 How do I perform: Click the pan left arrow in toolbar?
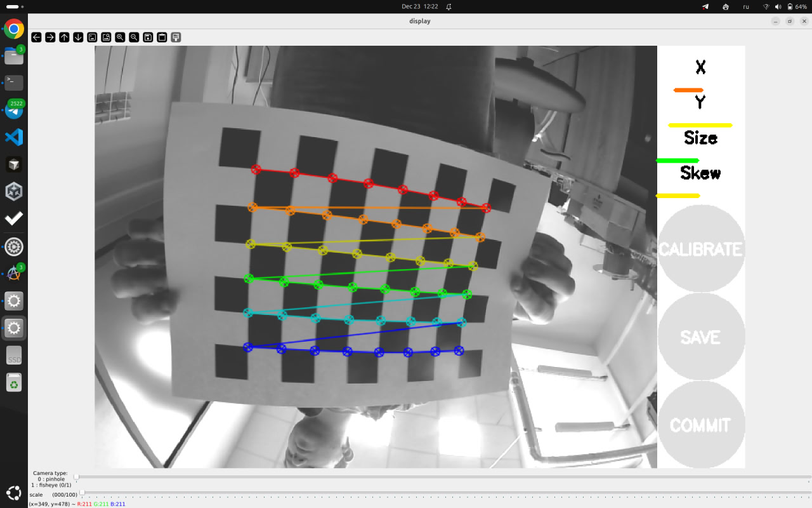[x=36, y=37]
